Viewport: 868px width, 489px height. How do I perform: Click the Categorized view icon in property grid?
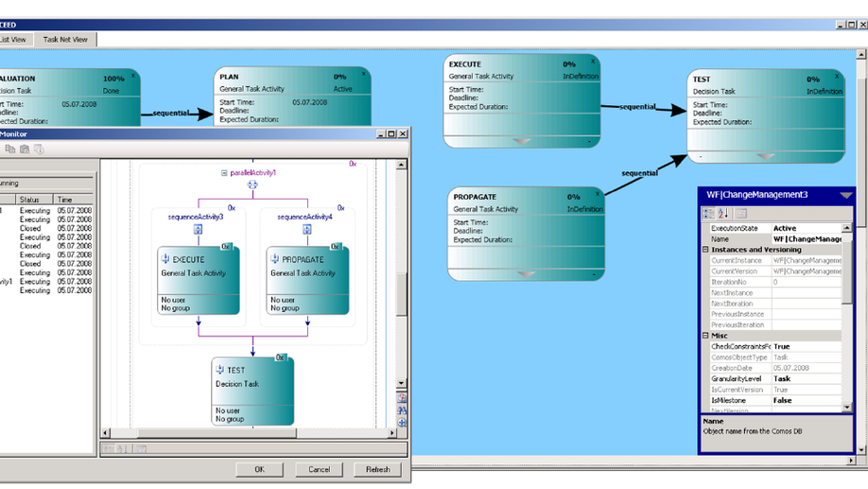point(708,213)
